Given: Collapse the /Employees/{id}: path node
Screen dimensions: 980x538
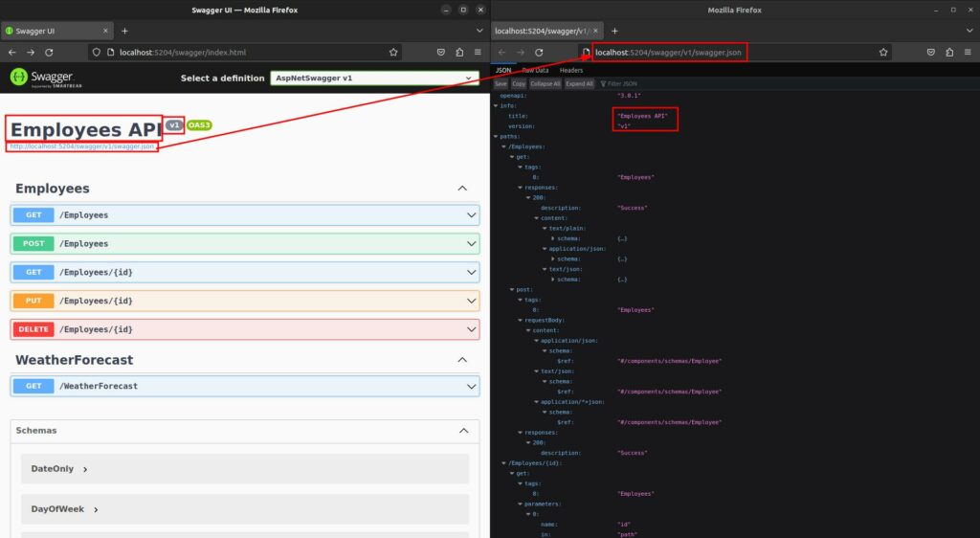Looking at the screenshot, I should [504, 463].
